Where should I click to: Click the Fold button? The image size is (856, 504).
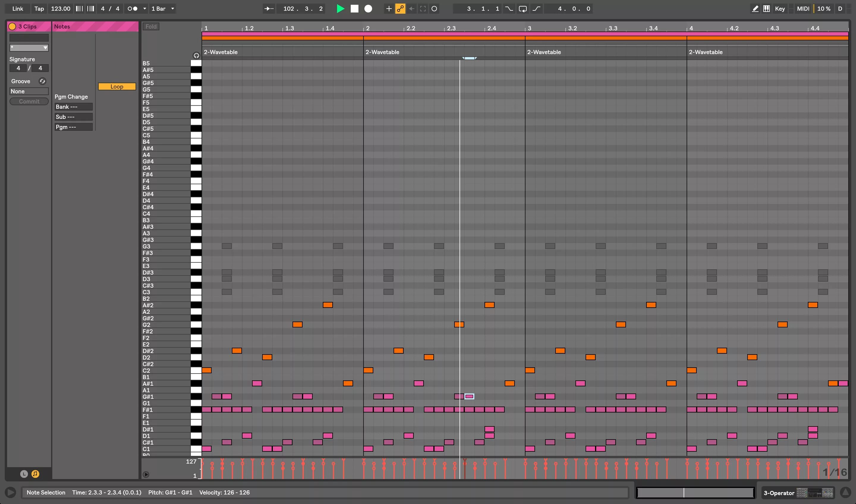pyautogui.click(x=151, y=26)
